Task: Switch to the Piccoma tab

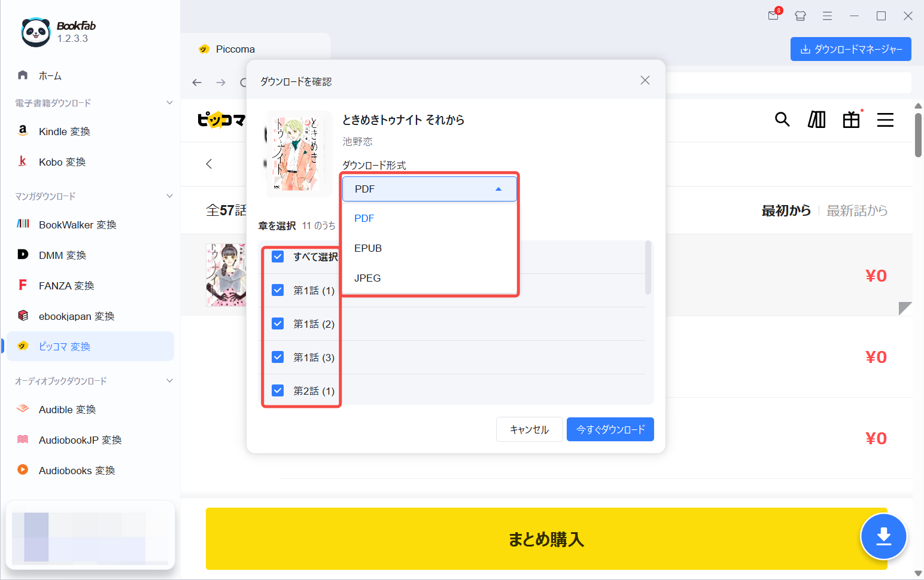Action: click(255, 49)
